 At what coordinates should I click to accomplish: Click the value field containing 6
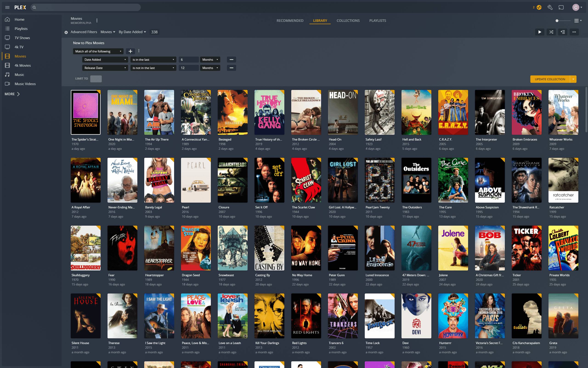point(189,60)
